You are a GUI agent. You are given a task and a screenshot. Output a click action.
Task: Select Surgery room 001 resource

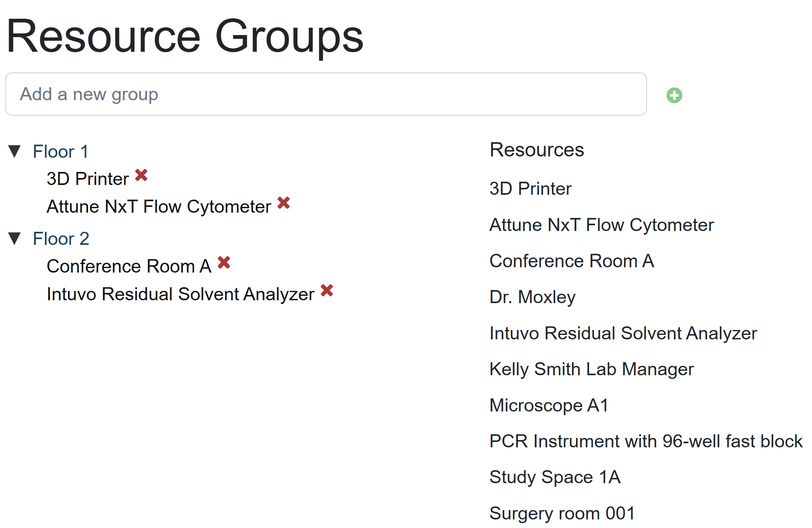pyautogui.click(x=562, y=513)
